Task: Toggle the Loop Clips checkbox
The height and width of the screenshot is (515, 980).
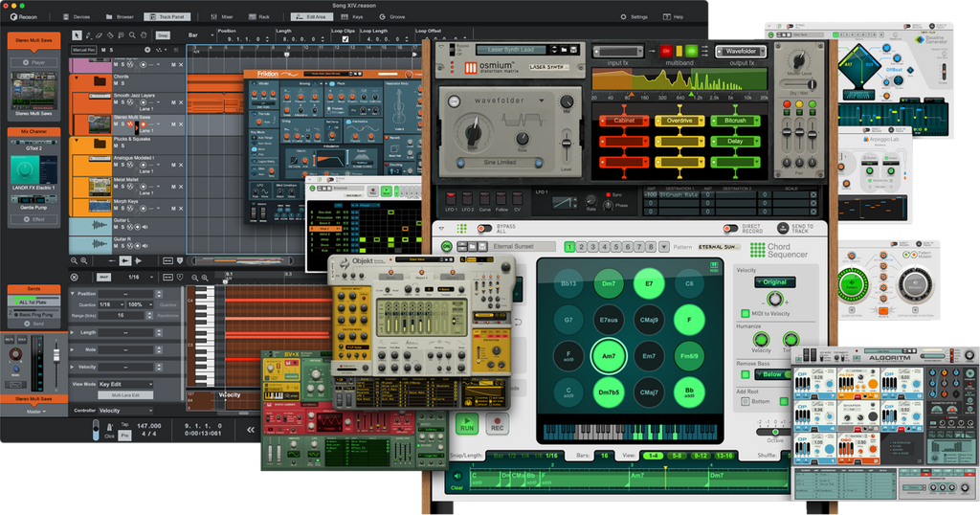Action: click(x=345, y=38)
